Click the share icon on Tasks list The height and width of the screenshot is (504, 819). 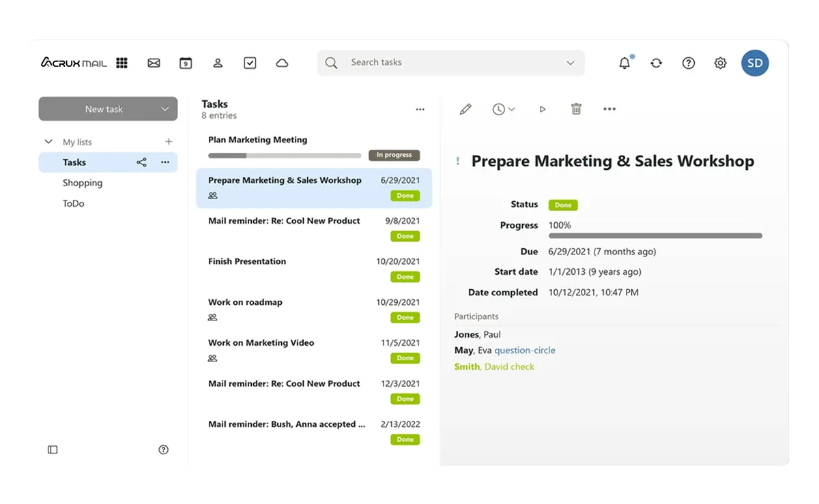click(141, 162)
